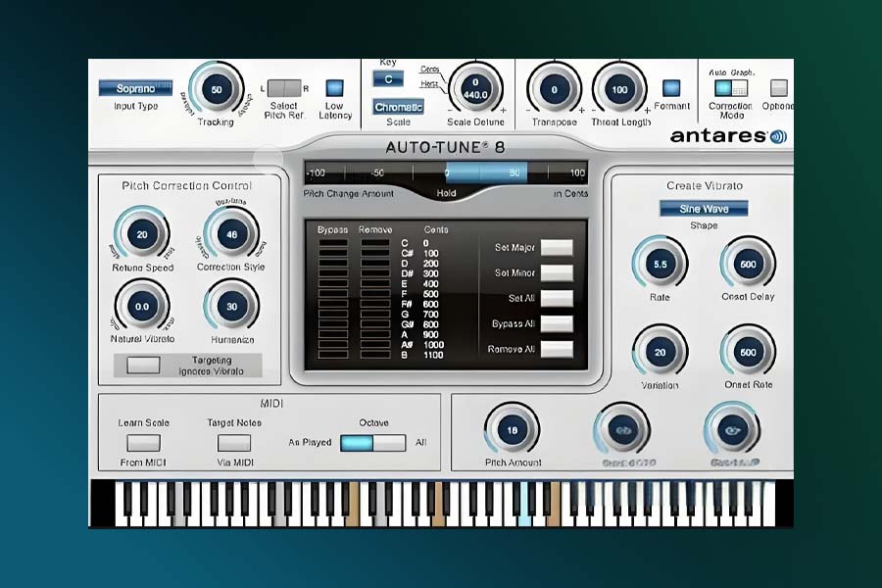Image resolution: width=882 pixels, height=588 pixels.
Task: Click the Onset Delay knob
Action: 748,264
